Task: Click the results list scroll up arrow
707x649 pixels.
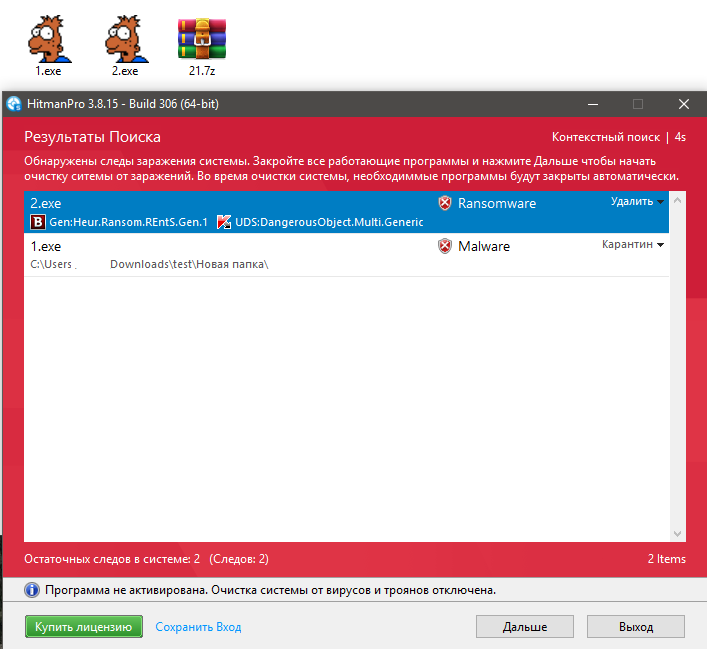Action: [677, 200]
